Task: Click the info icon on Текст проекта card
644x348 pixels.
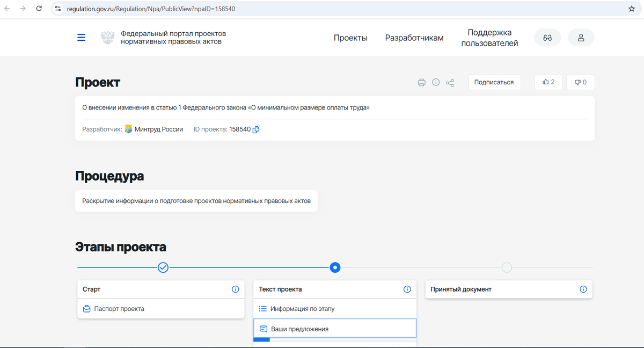Action: click(x=407, y=289)
